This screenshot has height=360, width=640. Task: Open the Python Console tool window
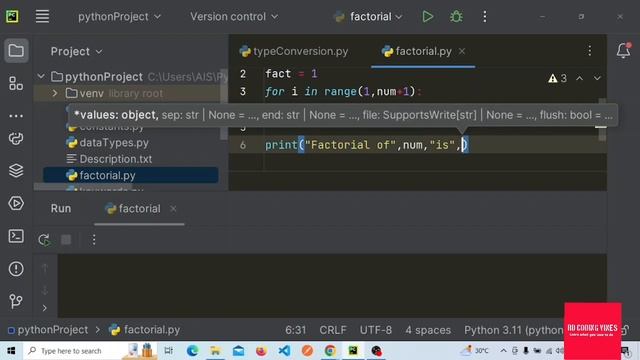16,139
